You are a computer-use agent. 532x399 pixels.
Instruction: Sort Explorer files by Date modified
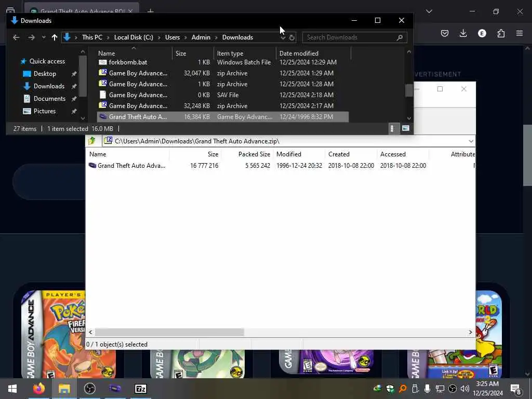(x=299, y=54)
